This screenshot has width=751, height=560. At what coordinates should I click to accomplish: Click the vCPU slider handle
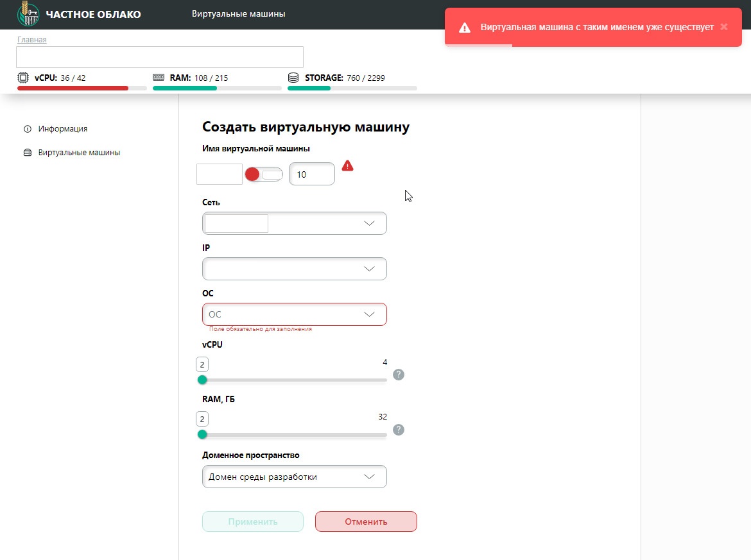pyautogui.click(x=202, y=380)
